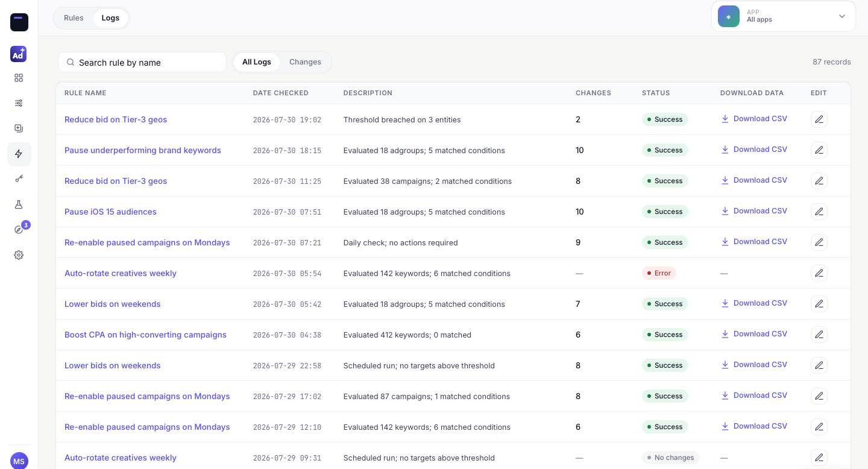
Task: Download CSV for Boost CPA on high-converting campaigns
Action: coord(754,334)
